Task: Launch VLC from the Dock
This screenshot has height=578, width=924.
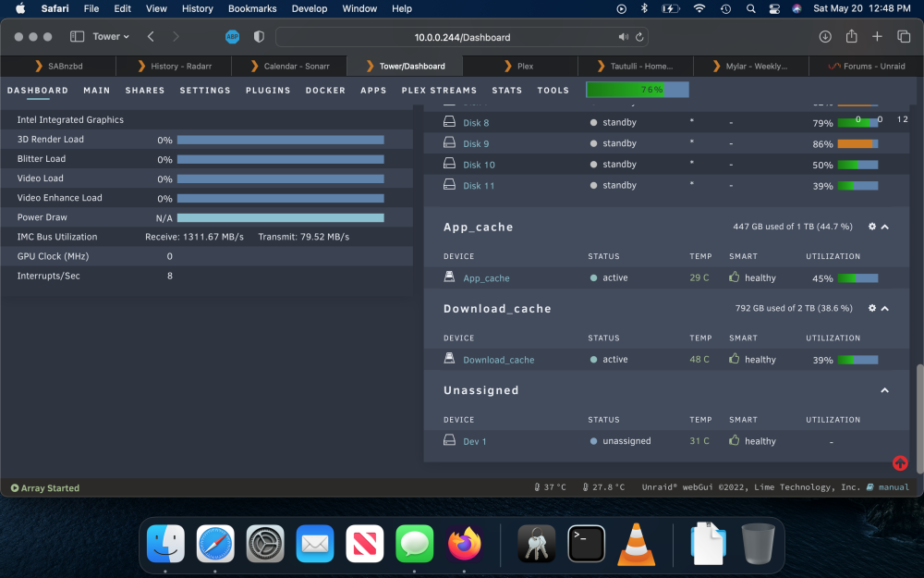Action: (636, 544)
